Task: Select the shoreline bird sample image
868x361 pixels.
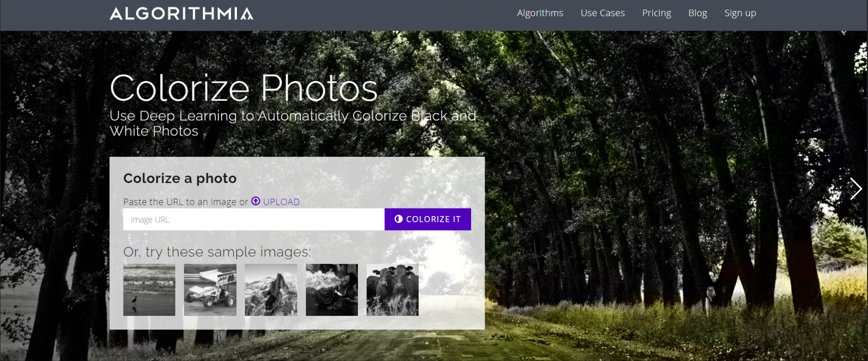Action: click(149, 289)
